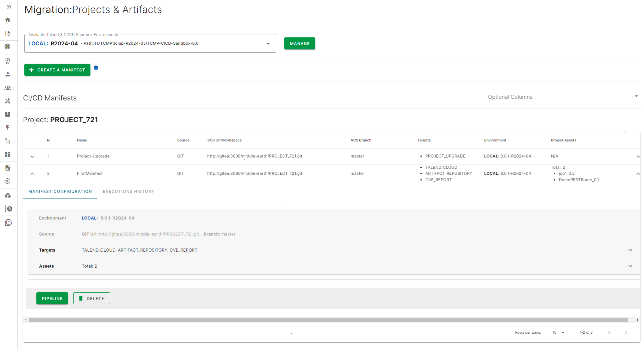Expand the Project-Upgrade manifest row
The image size is (644, 349).
(x=32, y=156)
